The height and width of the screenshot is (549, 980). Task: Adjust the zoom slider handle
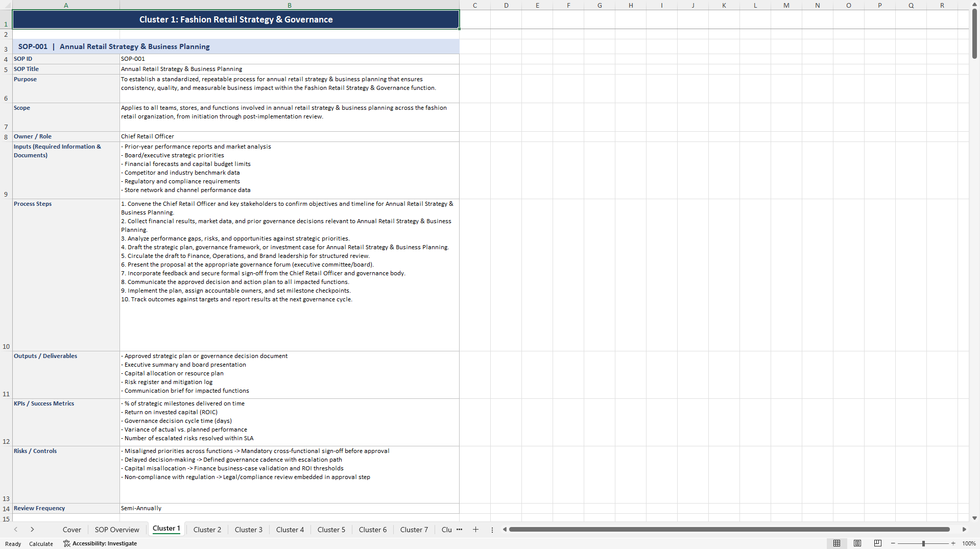(x=923, y=543)
